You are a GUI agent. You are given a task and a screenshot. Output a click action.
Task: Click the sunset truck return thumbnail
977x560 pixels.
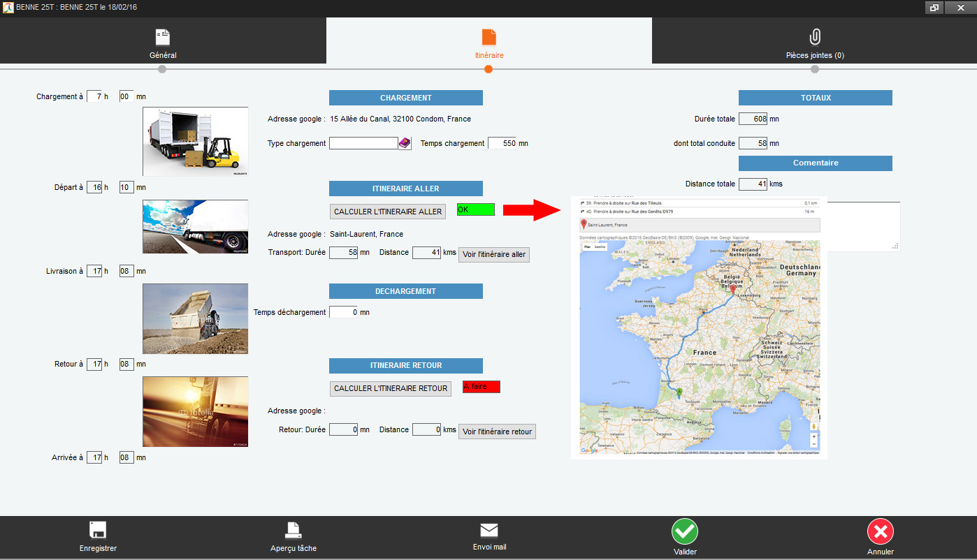(x=196, y=411)
